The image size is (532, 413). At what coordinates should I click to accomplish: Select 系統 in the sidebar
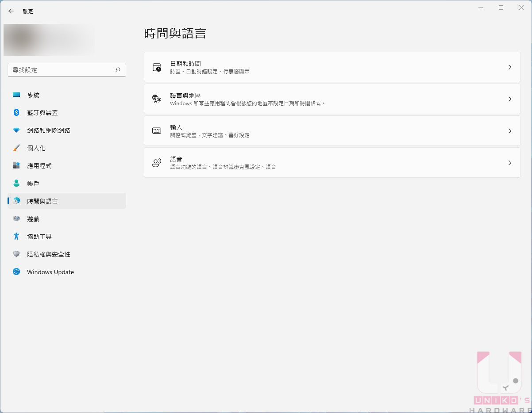click(67, 95)
